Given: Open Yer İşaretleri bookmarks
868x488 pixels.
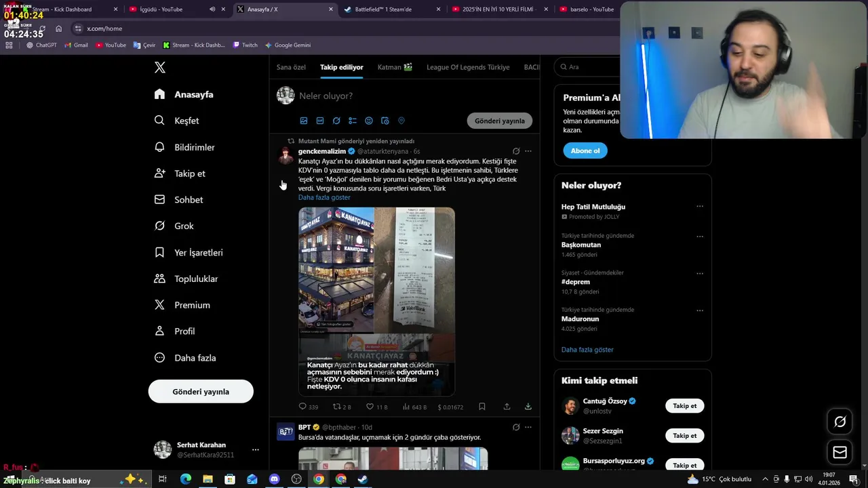Looking at the screenshot, I should (189, 252).
